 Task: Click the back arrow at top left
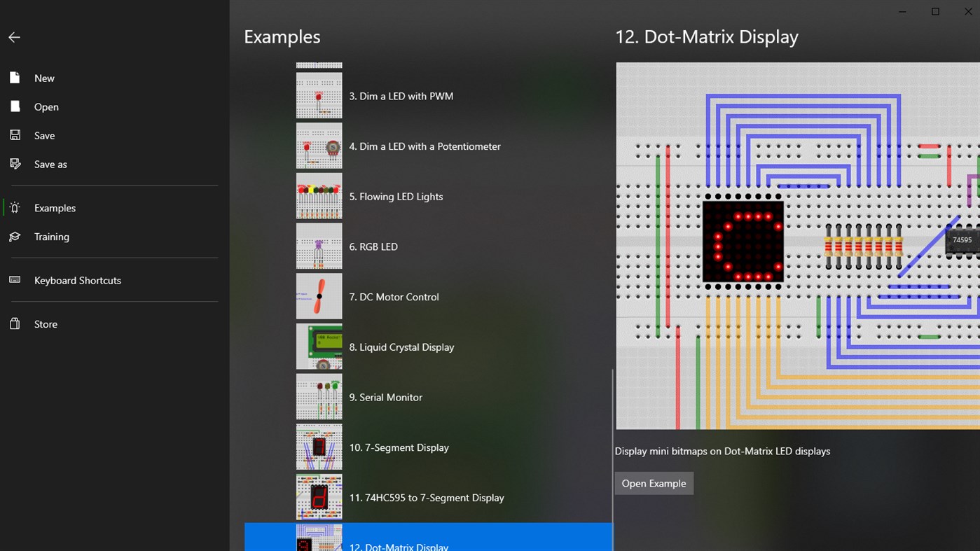14,37
